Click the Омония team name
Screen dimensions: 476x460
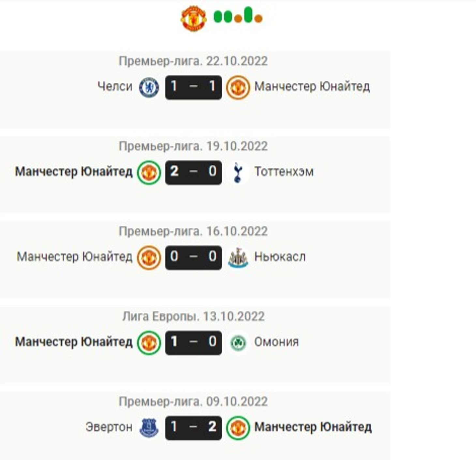point(276,342)
